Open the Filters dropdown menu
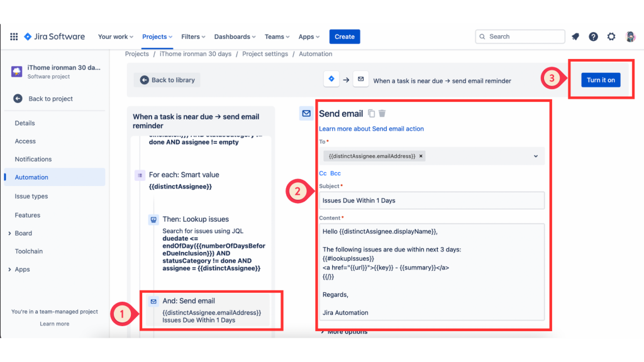 click(193, 36)
